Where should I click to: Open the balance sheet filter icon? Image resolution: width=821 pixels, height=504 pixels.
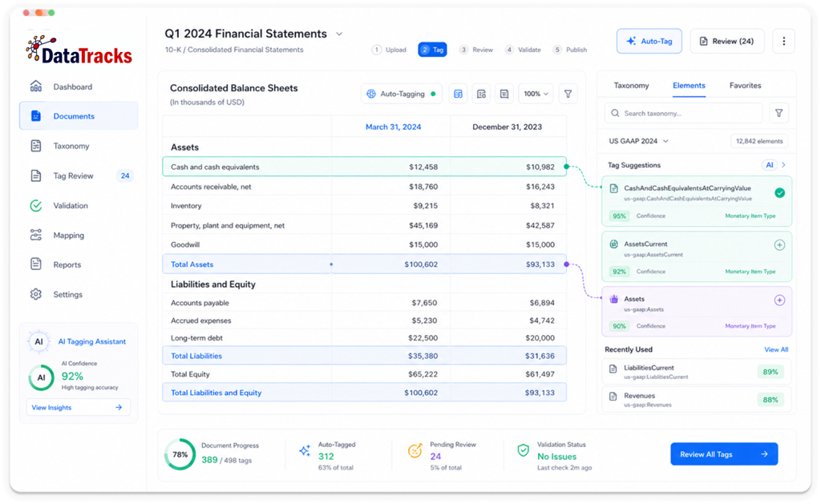point(568,95)
